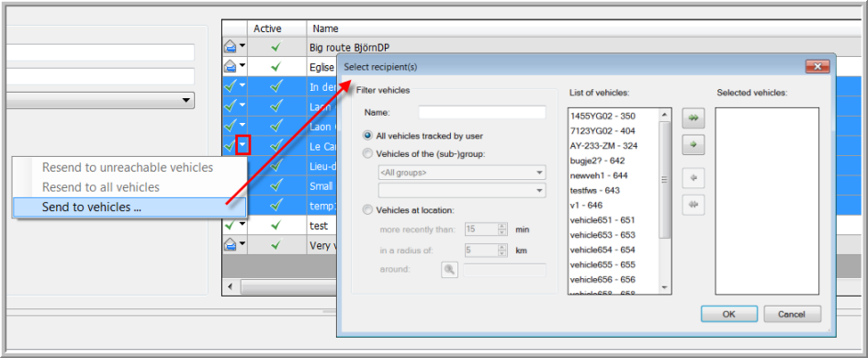Screen dimensions: 868x358
Task: Click the envelope icon on the Big route BjörnDP row
Action: (231, 47)
